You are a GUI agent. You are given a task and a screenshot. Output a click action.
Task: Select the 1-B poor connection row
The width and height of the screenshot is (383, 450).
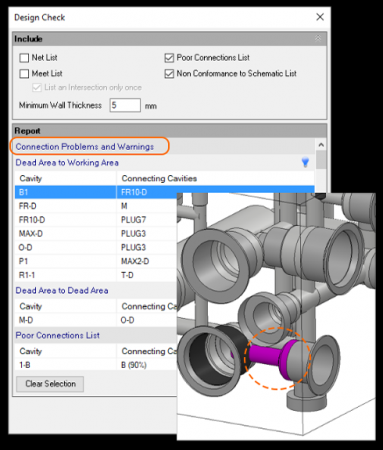[96, 365]
